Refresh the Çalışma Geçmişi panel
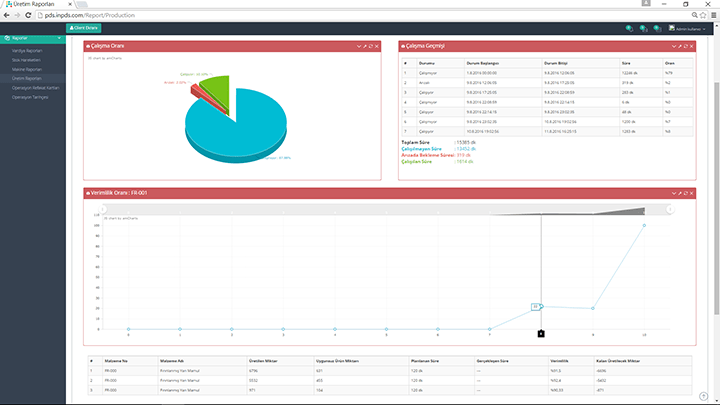Image resolution: width=720 pixels, height=405 pixels. [x=686, y=46]
